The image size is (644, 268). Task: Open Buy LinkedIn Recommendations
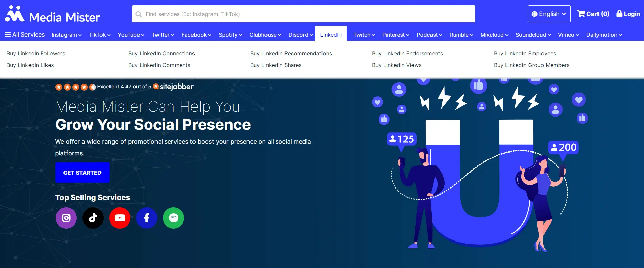click(291, 53)
